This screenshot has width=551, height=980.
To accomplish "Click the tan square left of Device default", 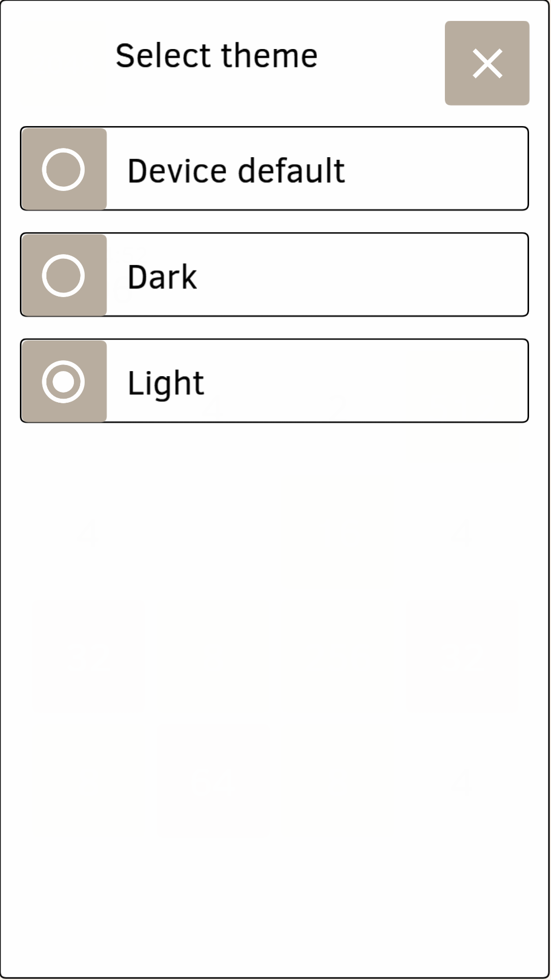I will pos(64,169).
